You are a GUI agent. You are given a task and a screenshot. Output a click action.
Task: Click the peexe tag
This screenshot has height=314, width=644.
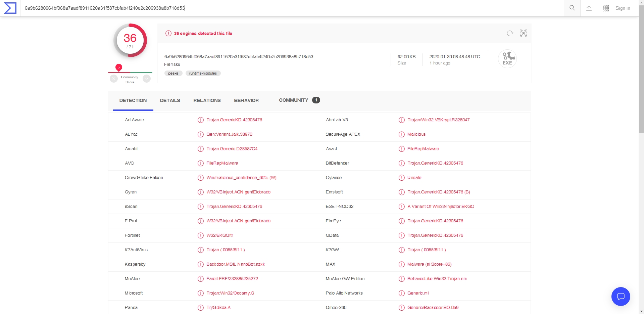173,73
